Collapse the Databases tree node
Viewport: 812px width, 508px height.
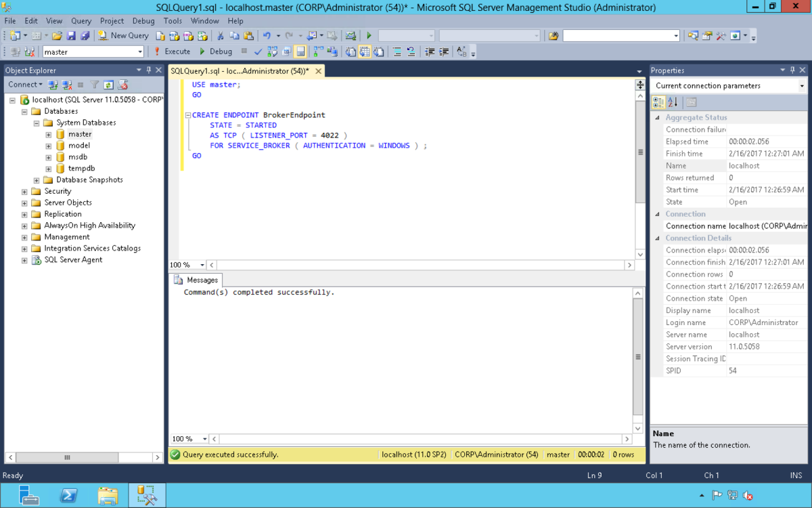(x=25, y=111)
